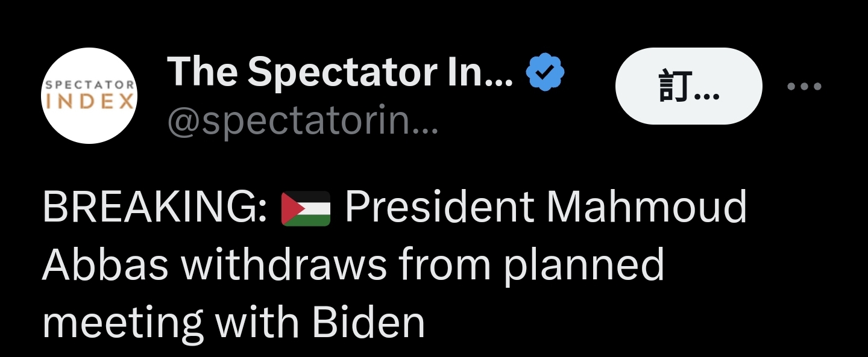Screen dimensions: 868x357
Task: Click the name Biden in the tweet
Action: pos(370,323)
